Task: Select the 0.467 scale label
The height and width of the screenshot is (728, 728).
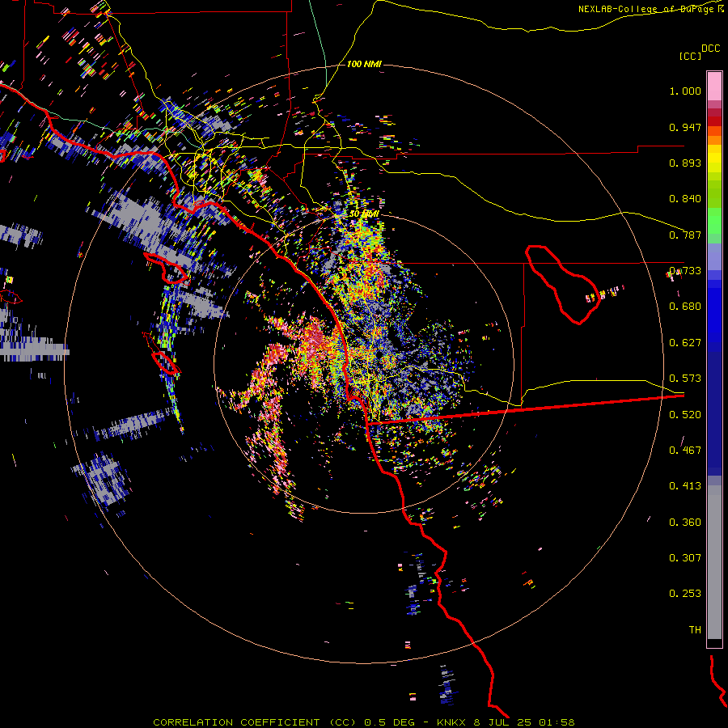Action: coord(685,451)
